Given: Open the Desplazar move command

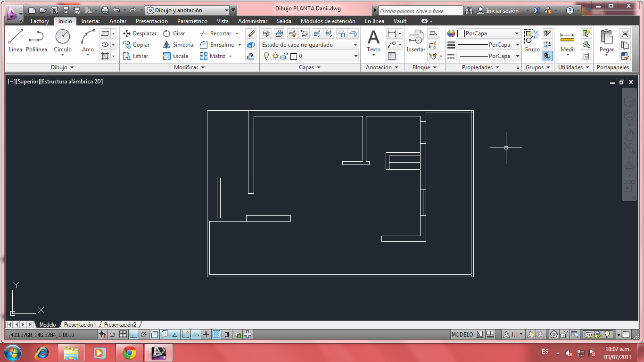Looking at the screenshot, I should coord(139,33).
